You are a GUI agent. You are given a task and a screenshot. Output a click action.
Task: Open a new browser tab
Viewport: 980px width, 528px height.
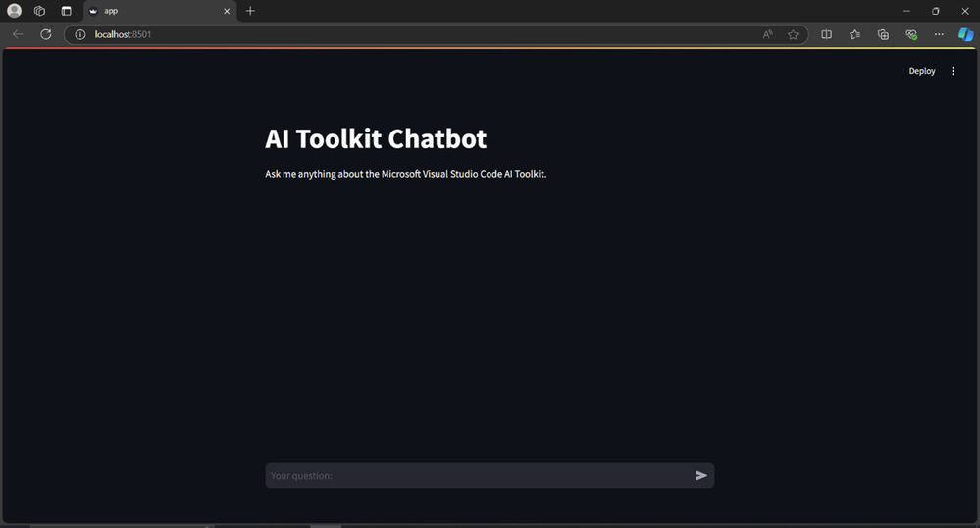coord(250,11)
